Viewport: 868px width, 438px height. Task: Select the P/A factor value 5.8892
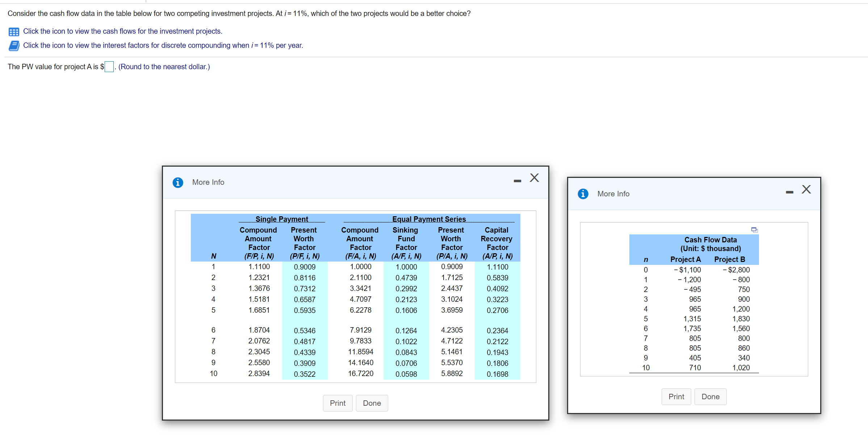pos(452,374)
